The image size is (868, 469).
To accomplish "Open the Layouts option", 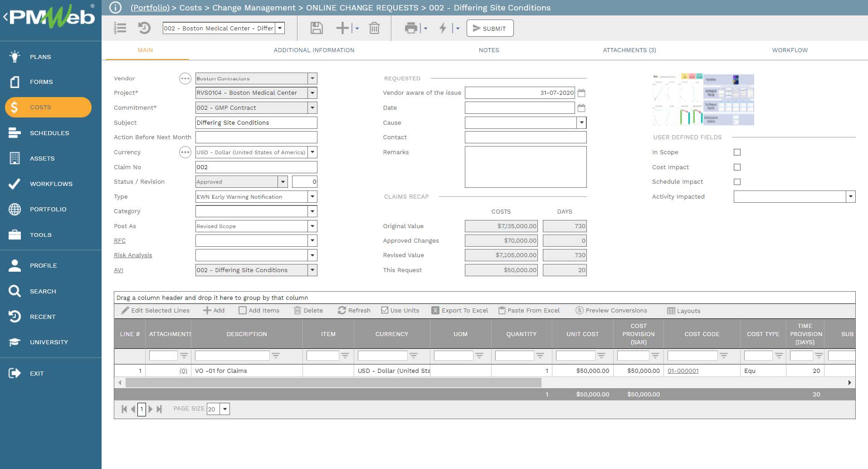I will 684,311.
